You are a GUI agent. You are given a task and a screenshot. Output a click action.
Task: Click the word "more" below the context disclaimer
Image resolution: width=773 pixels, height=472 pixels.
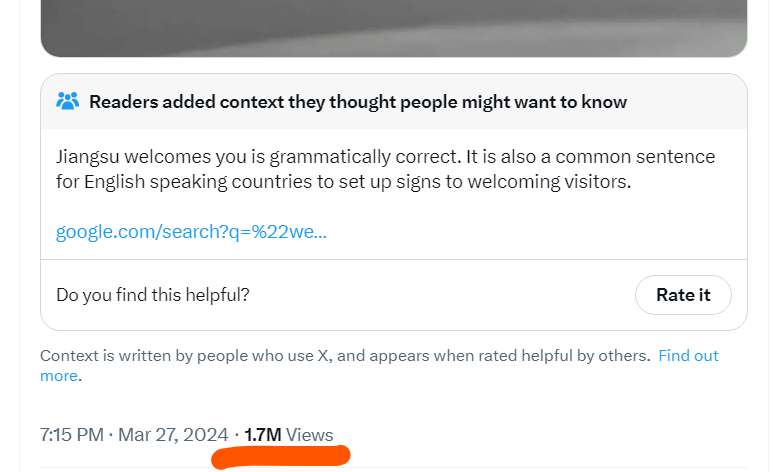[x=58, y=376]
